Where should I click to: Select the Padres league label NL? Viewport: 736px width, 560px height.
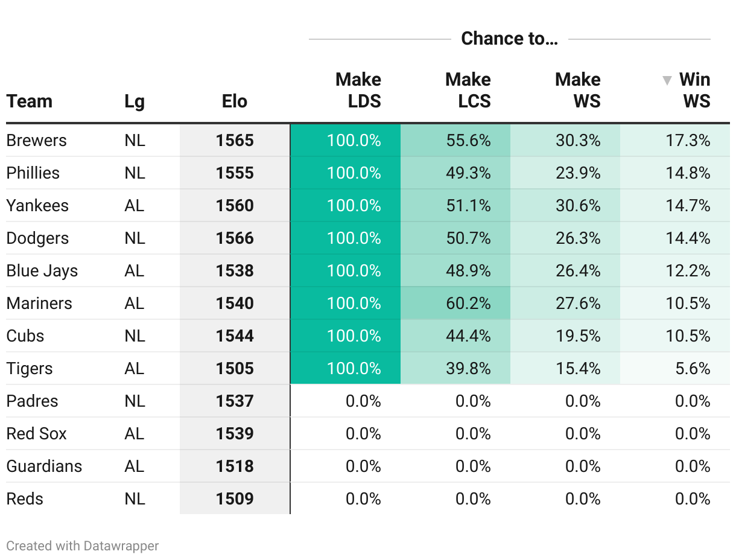pos(135,401)
